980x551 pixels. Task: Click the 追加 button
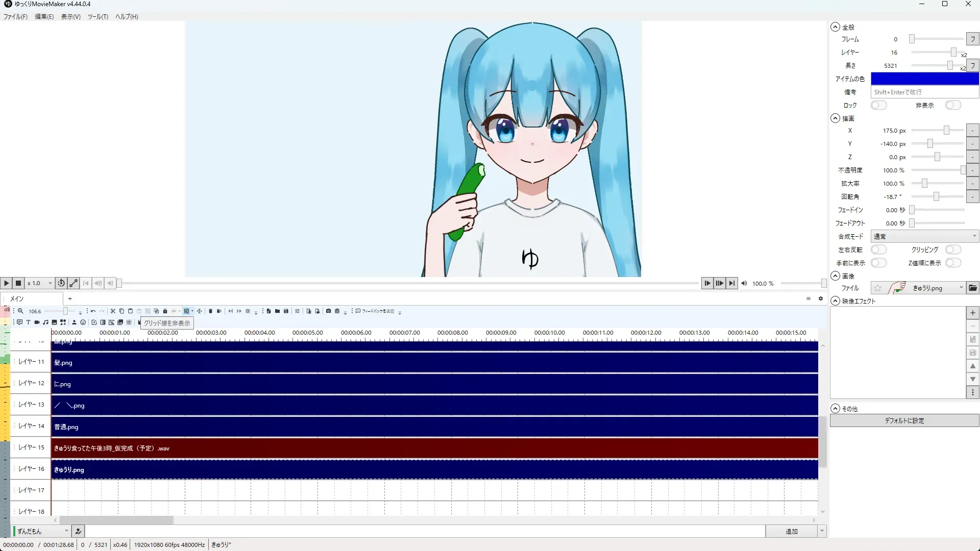tap(791, 532)
